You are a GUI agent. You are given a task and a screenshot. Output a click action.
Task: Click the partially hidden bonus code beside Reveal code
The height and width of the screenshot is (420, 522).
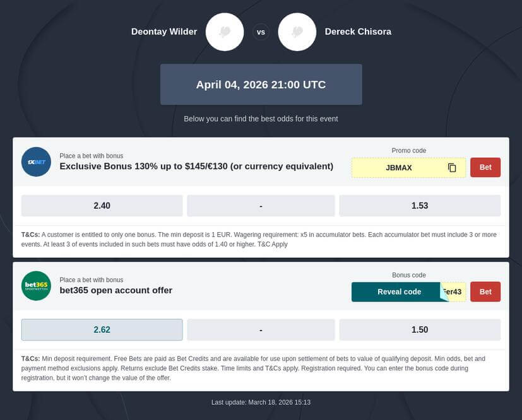(453, 291)
